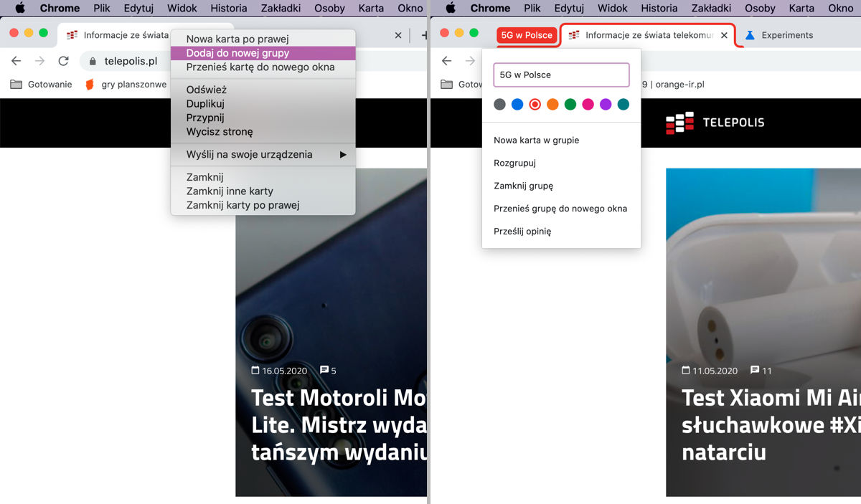Click the group name field with 5G w Polsce

pos(561,75)
